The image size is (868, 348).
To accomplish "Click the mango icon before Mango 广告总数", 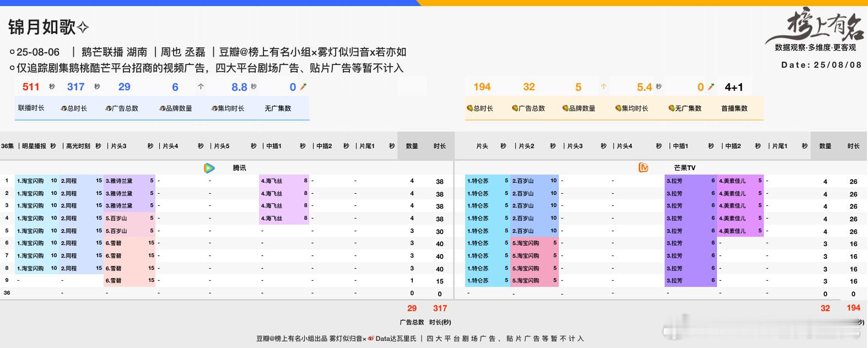I will click(x=515, y=108).
